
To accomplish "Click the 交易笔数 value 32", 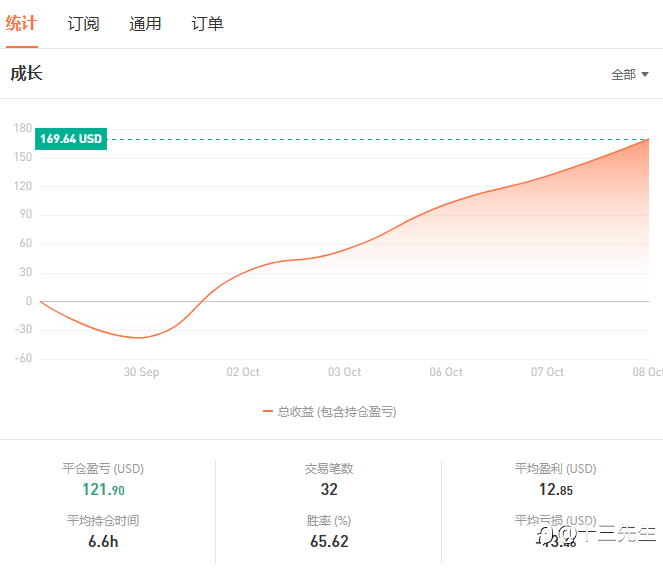I will point(329,490).
